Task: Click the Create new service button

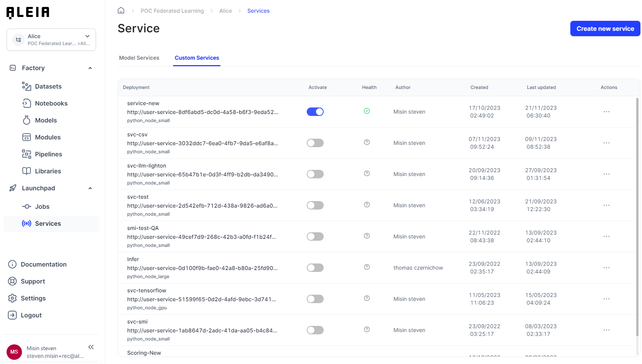Action: click(x=605, y=29)
